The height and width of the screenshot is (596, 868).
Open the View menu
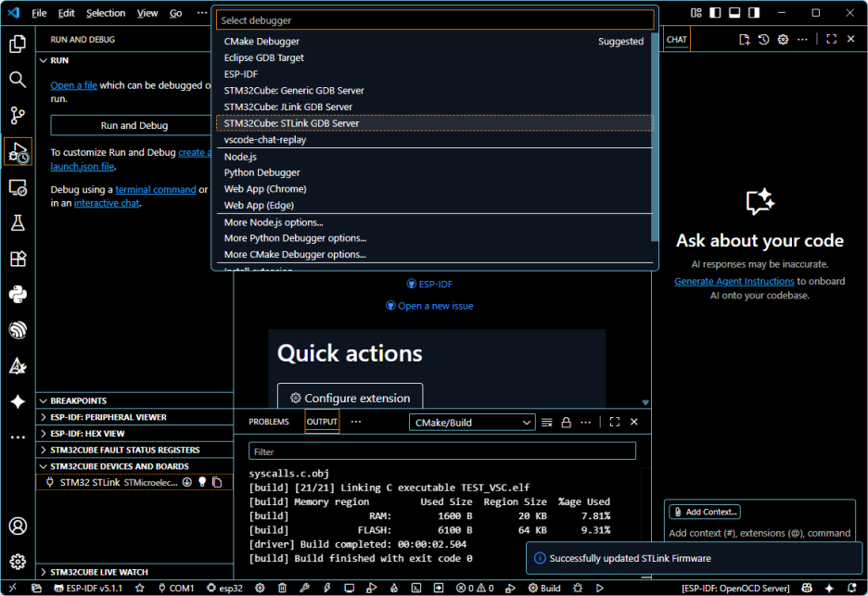click(x=147, y=13)
